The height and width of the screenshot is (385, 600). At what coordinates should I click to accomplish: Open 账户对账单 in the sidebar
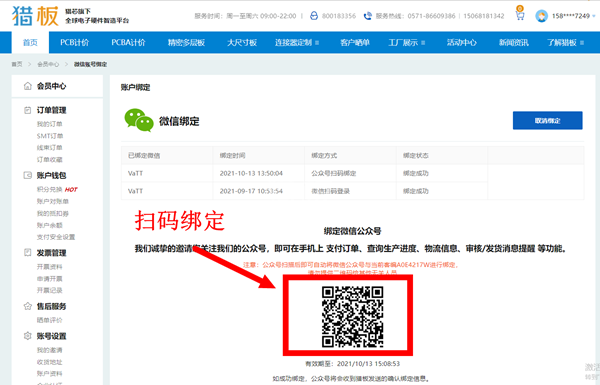[52, 201]
